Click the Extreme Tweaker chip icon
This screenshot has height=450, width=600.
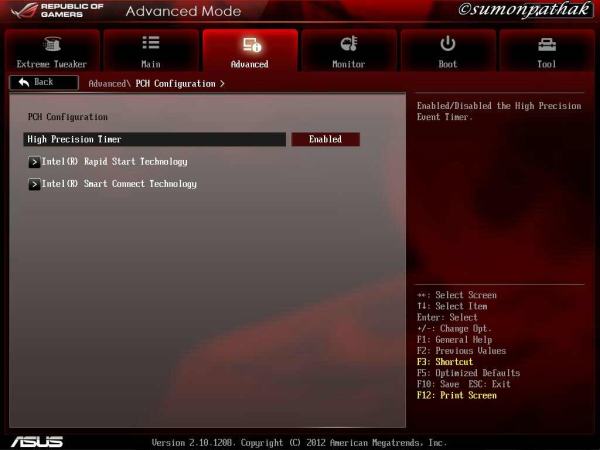click(52, 44)
